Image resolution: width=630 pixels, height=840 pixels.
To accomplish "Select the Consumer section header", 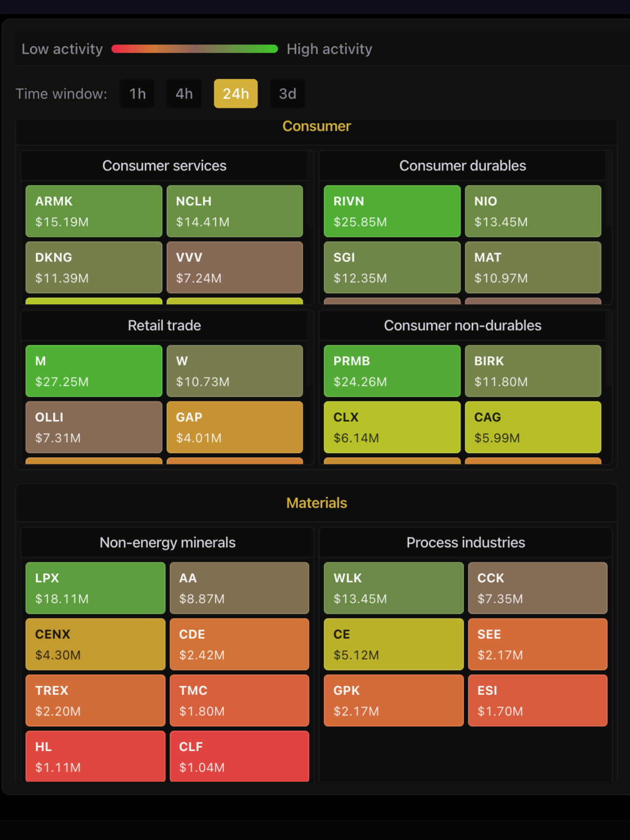I will pyautogui.click(x=316, y=126).
